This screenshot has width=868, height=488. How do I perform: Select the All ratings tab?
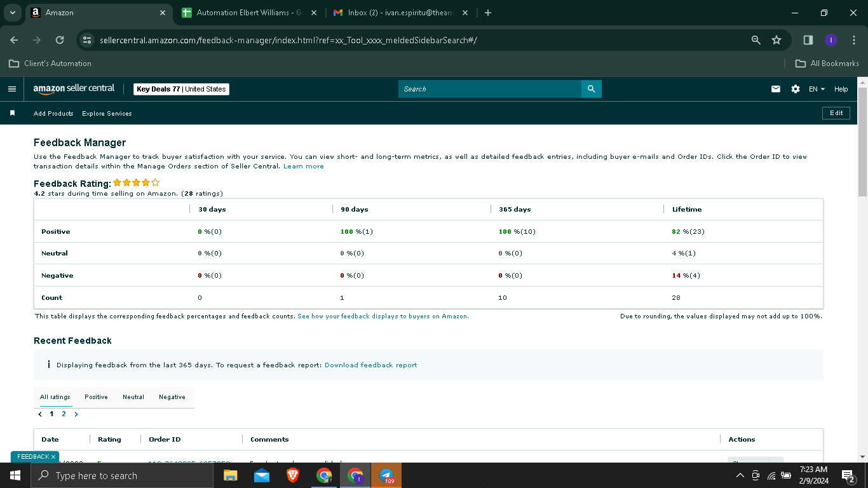point(55,397)
